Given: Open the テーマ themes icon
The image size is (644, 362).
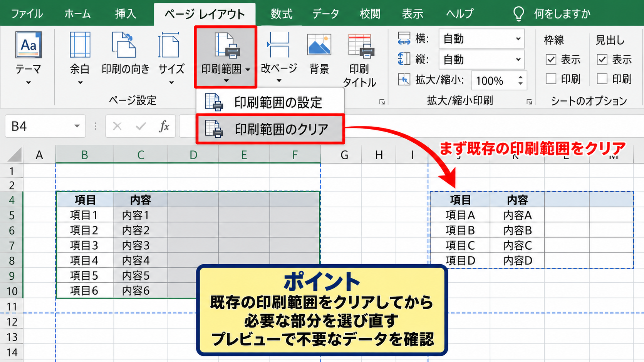Looking at the screenshot, I should pyautogui.click(x=28, y=45).
